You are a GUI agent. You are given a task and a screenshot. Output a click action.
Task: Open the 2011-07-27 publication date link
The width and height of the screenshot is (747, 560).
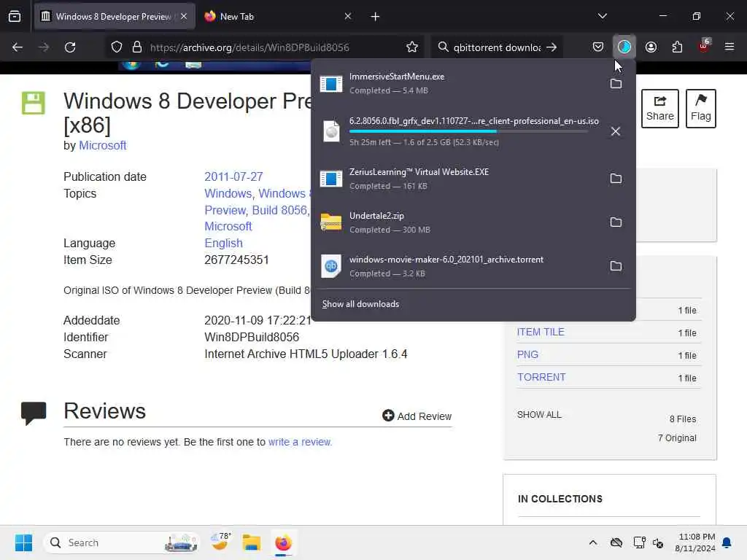233,176
